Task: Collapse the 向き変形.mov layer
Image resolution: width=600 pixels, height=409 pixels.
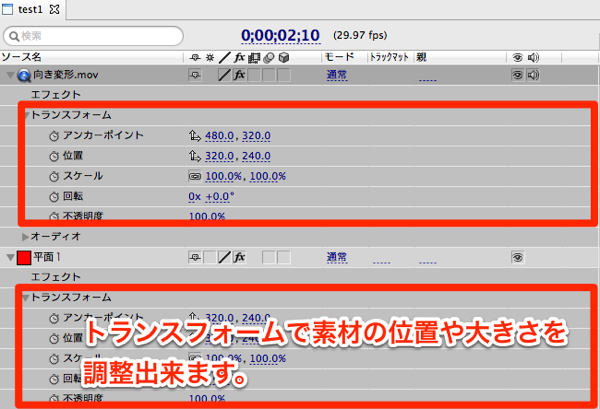Action: tap(10, 75)
